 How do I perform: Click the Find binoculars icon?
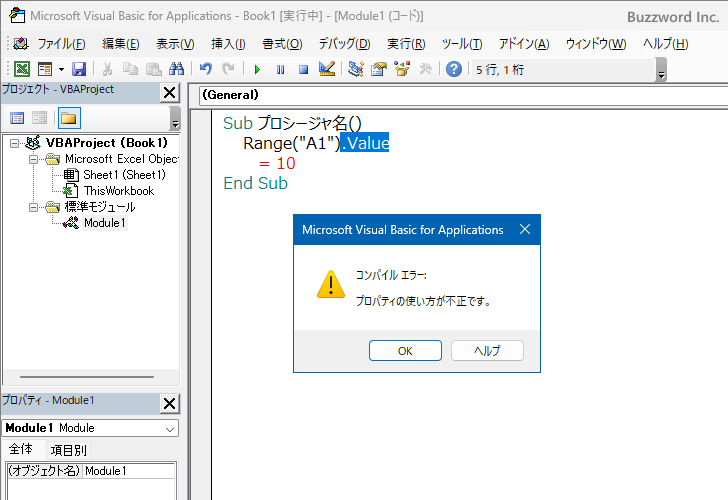pos(176,69)
